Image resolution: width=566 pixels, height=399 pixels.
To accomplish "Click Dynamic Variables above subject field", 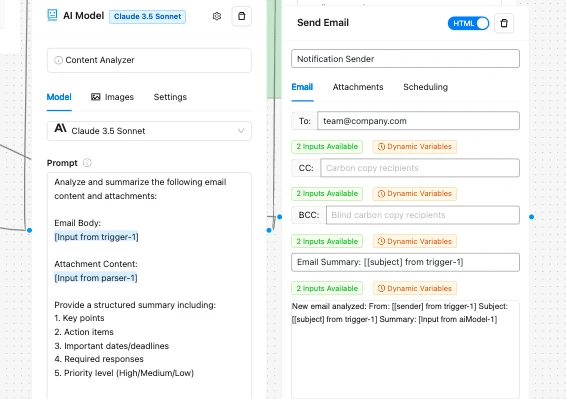I will point(415,241).
